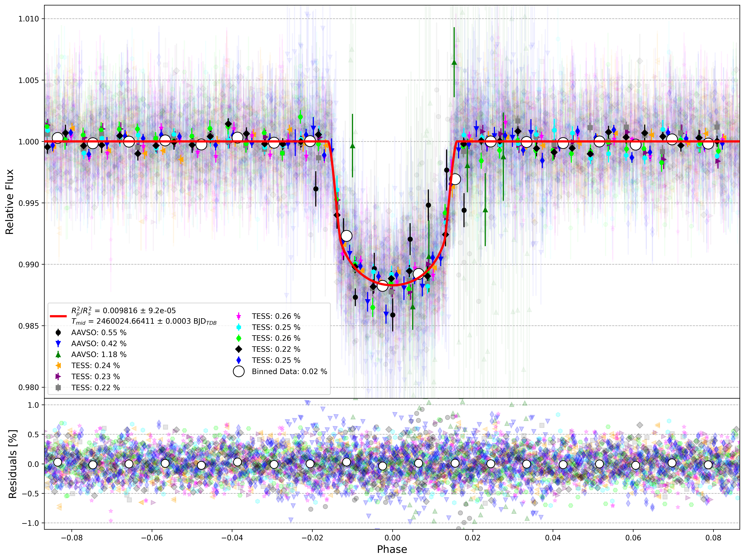Click the 0.00 phase tick label
Screen dimensions: 745x560
(392, 537)
